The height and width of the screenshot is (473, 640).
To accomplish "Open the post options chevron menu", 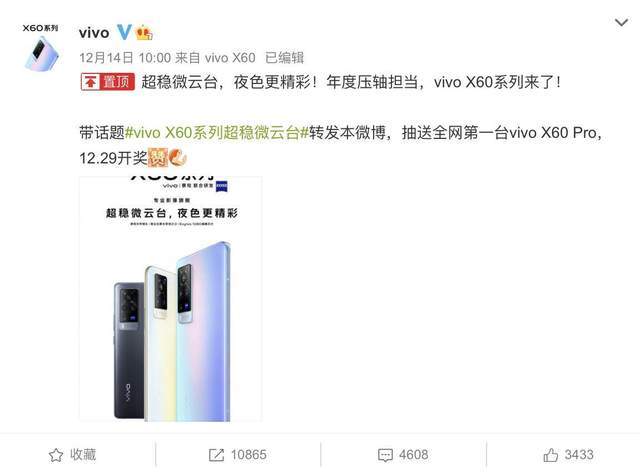I will point(621,22).
